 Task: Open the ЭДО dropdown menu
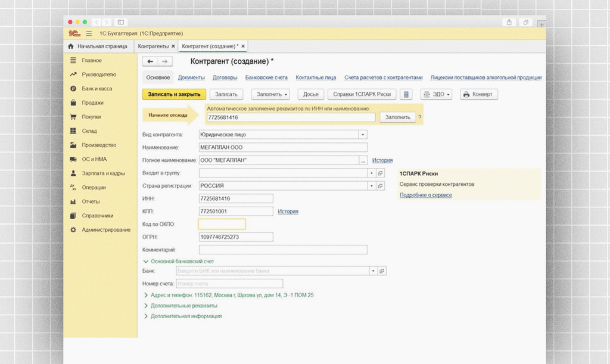[x=436, y=94]
